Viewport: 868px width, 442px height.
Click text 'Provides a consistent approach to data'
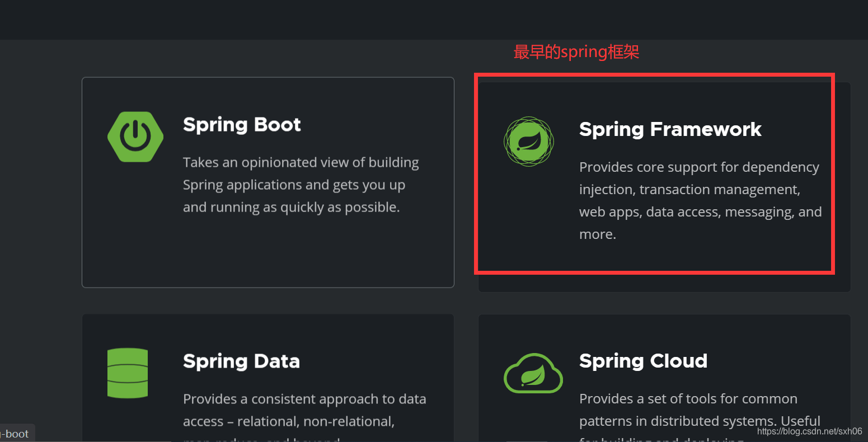[304, 399]
